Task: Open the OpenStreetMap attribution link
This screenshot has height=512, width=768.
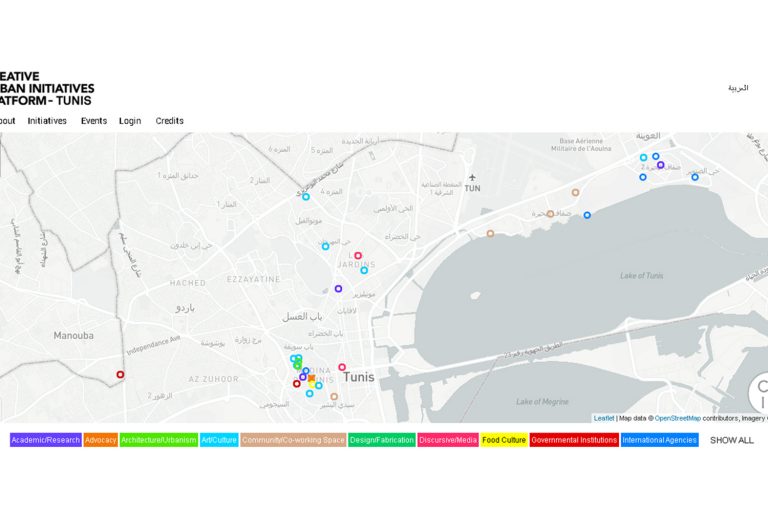Action: (x=677, y=418)
